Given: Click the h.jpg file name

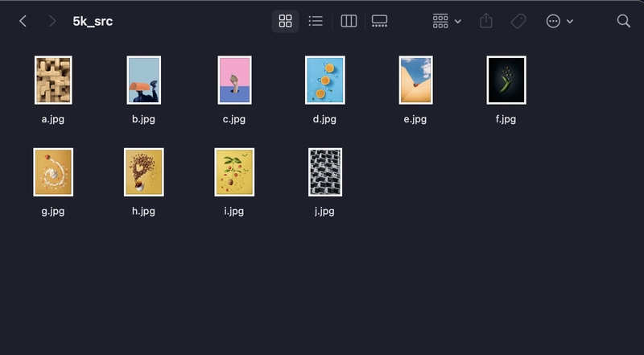Looking at the screenshot, I should click(x=144, y=211).
